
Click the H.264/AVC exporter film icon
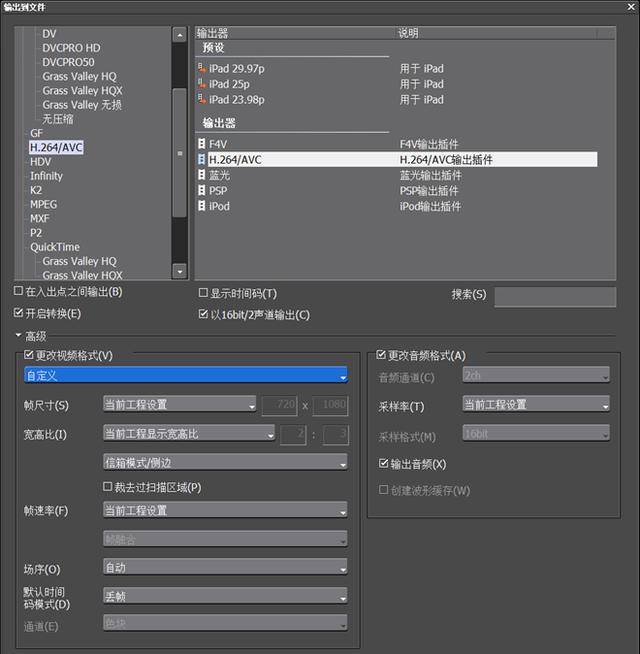(x=202, y=159)
